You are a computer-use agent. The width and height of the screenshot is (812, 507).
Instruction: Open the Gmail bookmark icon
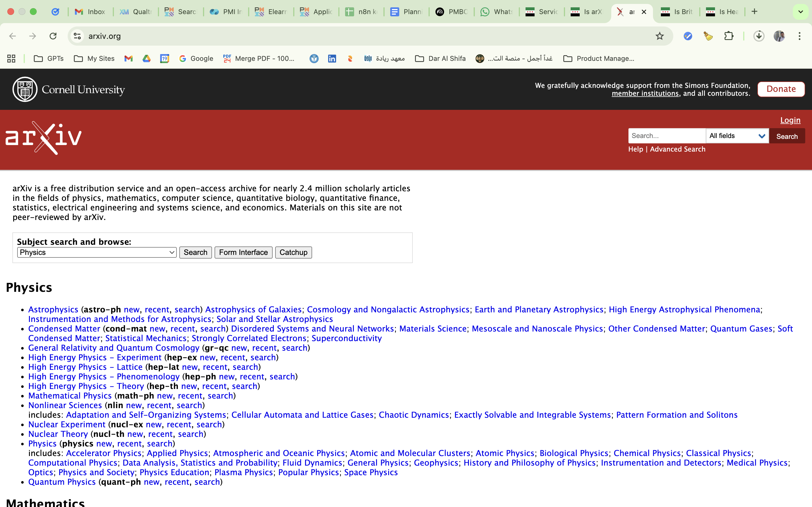tap(129, 59)
